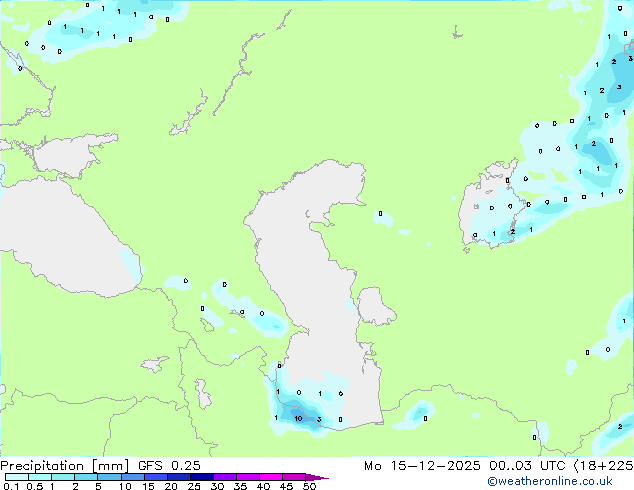Click the "10" precipitation value on map
The height and width of the screenshot is (490, 634).
point(298,418)
